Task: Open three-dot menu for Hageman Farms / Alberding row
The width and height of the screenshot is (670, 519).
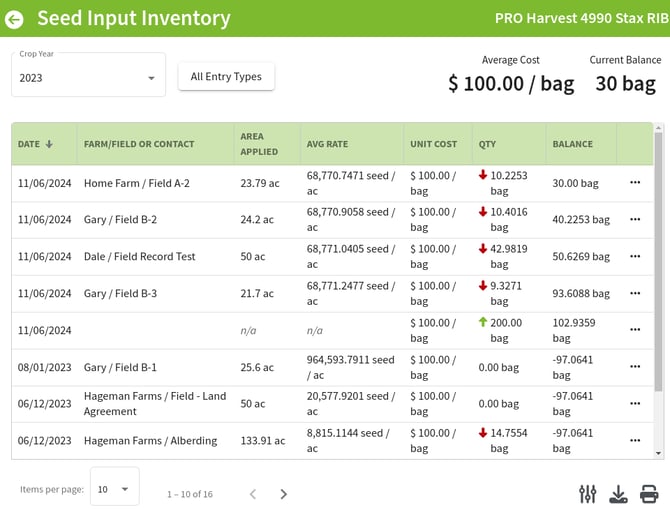Action: (x=634, y=440)
